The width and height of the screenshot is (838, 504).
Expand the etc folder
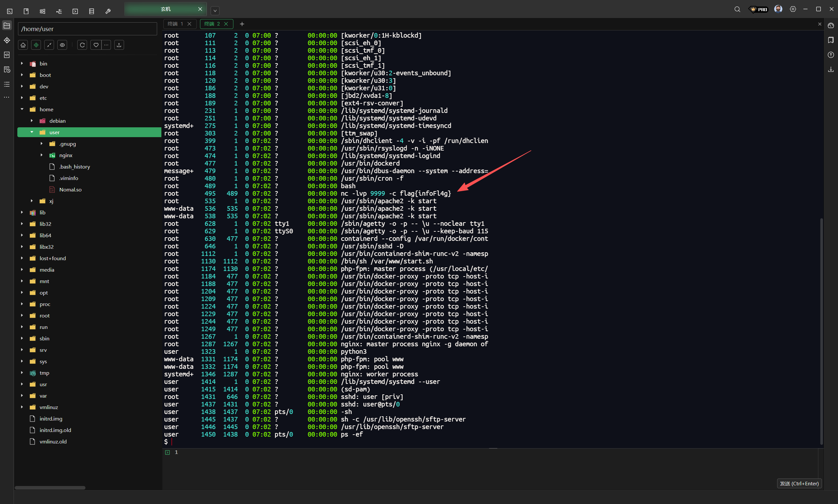point(22,98)
